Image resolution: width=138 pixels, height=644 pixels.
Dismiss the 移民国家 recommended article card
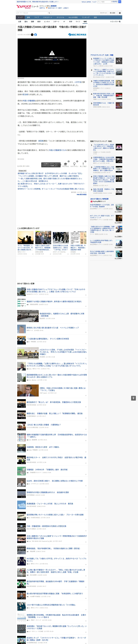click(x=33, y=254)
